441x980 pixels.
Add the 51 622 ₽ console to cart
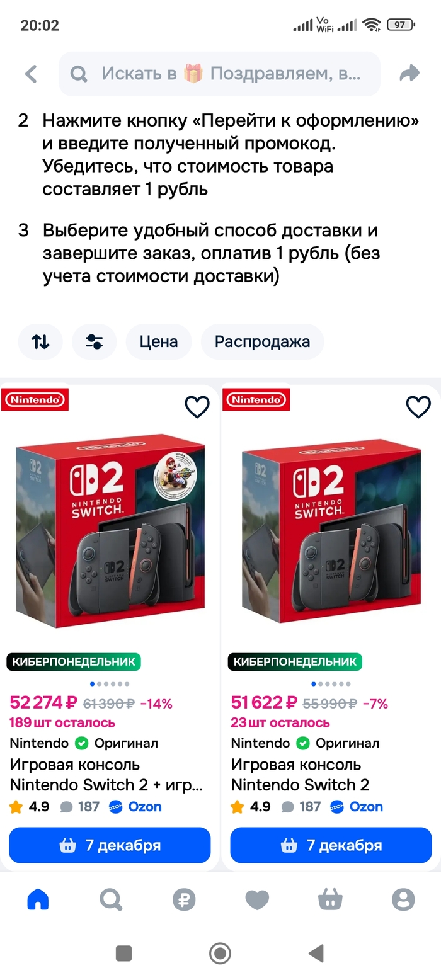(331, 845)
